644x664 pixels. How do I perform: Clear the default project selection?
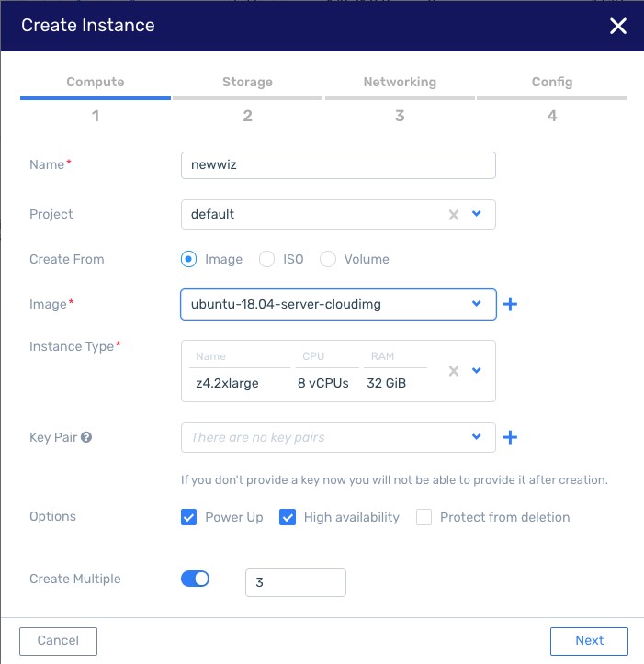453,215
